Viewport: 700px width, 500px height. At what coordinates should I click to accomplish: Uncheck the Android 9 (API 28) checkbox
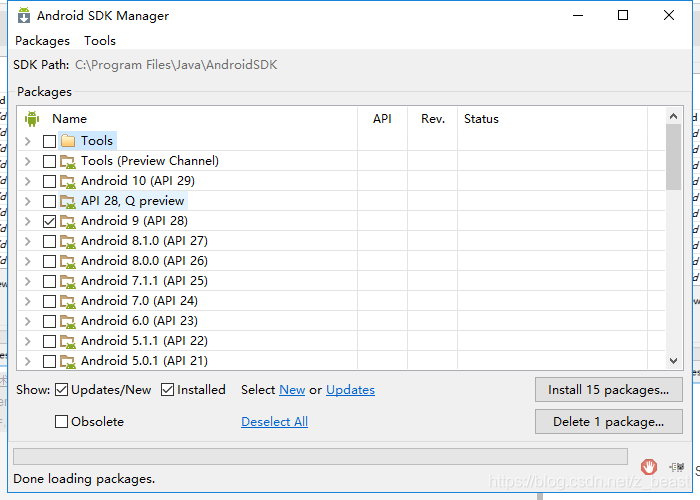coord(49,221)
